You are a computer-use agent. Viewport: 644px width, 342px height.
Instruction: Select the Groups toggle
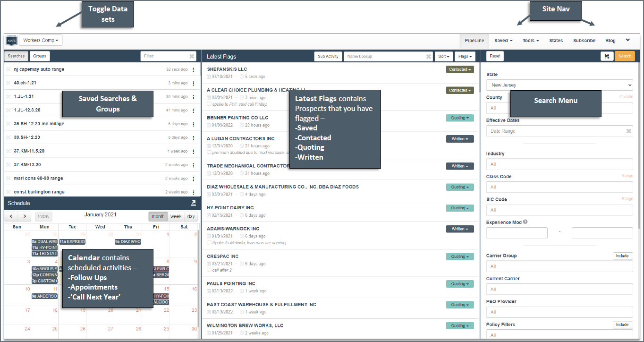point(40,56)
